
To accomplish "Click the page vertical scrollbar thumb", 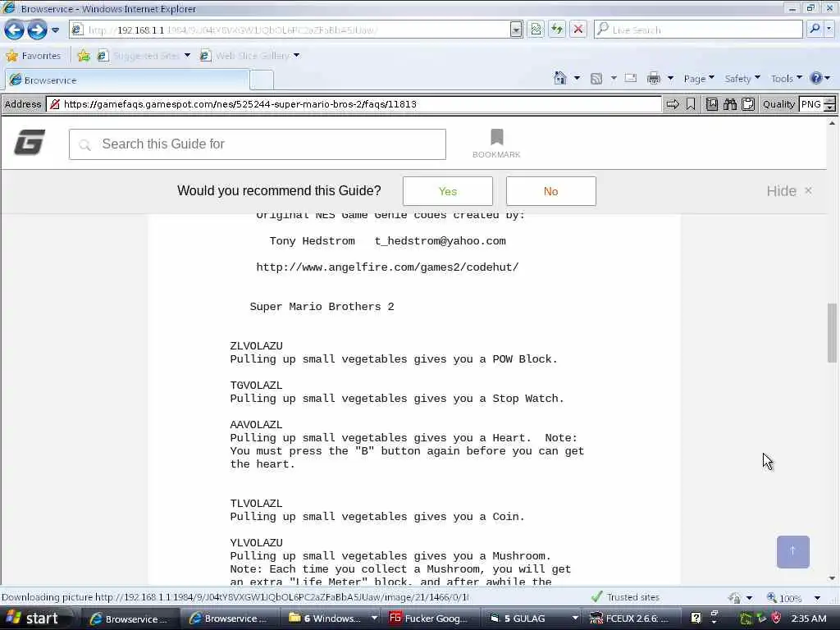I will click(x=832, y=333).
